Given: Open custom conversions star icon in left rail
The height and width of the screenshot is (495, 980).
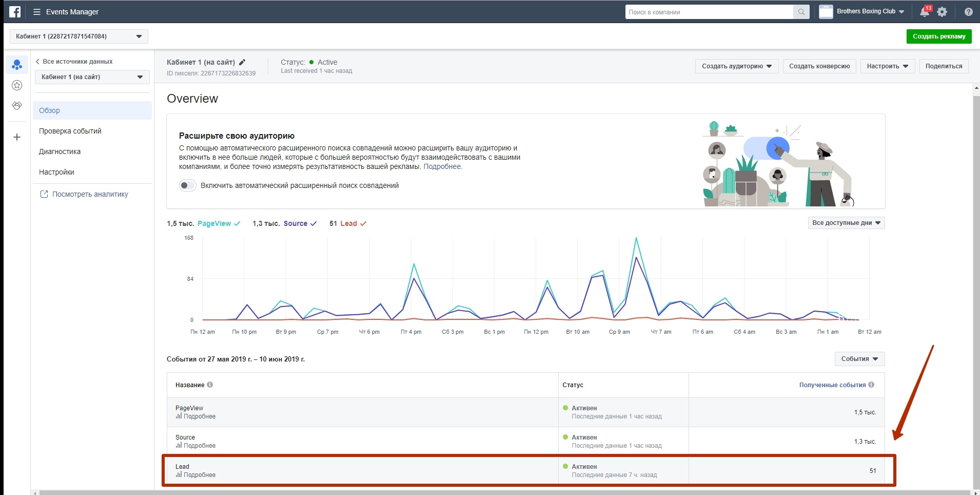Looking at the screenshot, I should point(17,85).
